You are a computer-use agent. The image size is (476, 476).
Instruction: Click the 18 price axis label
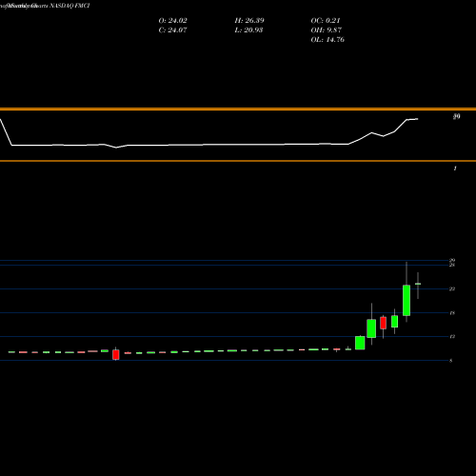click(452, 313)
